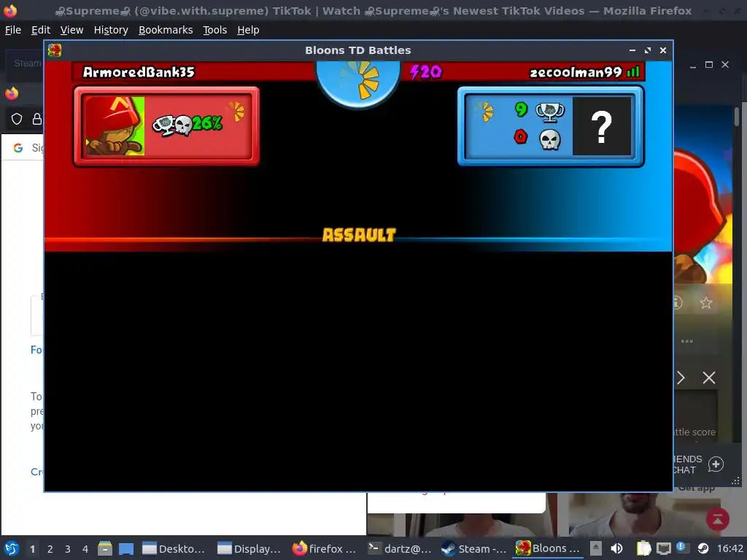Switch to Desktop taskbar window
Image resolution: width=747 pixels, height=560 pixels.
pos(174,548)
